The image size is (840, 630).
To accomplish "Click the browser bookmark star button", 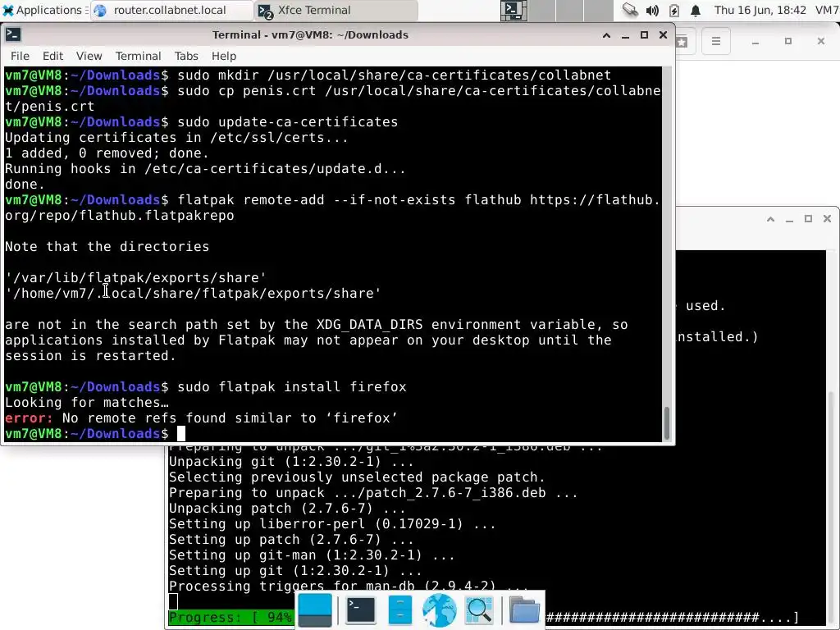I will 682,41.
